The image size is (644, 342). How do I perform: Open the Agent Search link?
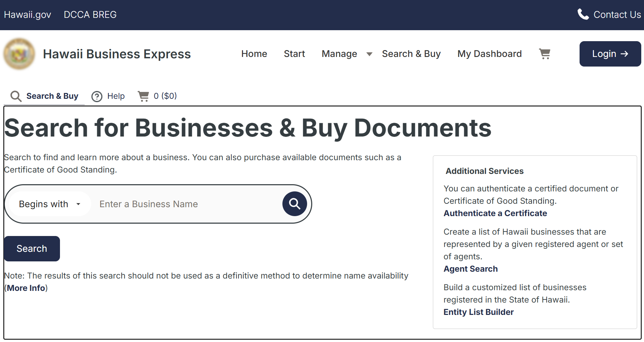pyautogui.click(x=471, y=269)
